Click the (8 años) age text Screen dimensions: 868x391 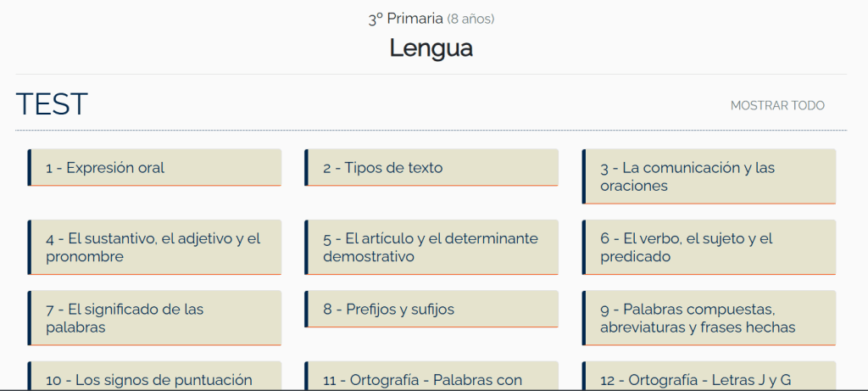[470, 19]
